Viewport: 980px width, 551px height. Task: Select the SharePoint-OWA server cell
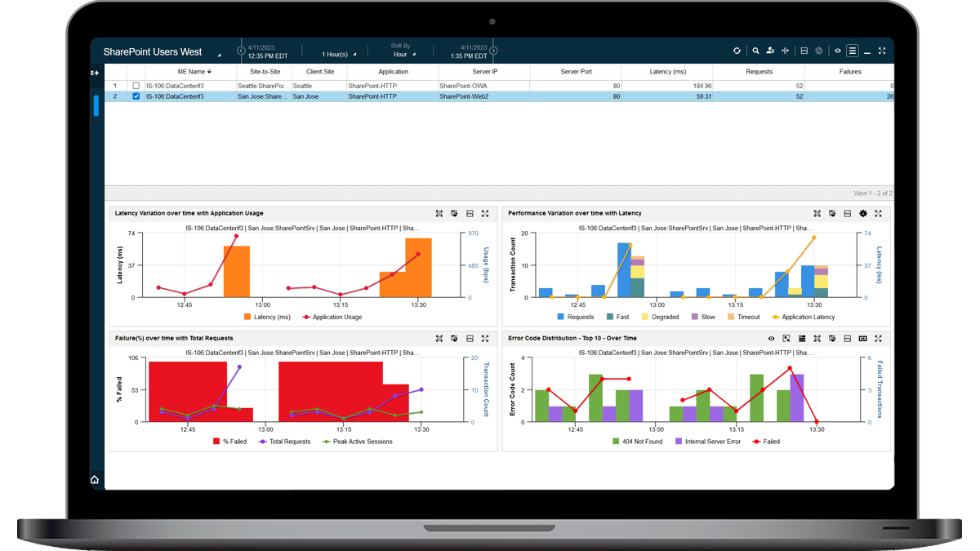click(x=484, y=86)
